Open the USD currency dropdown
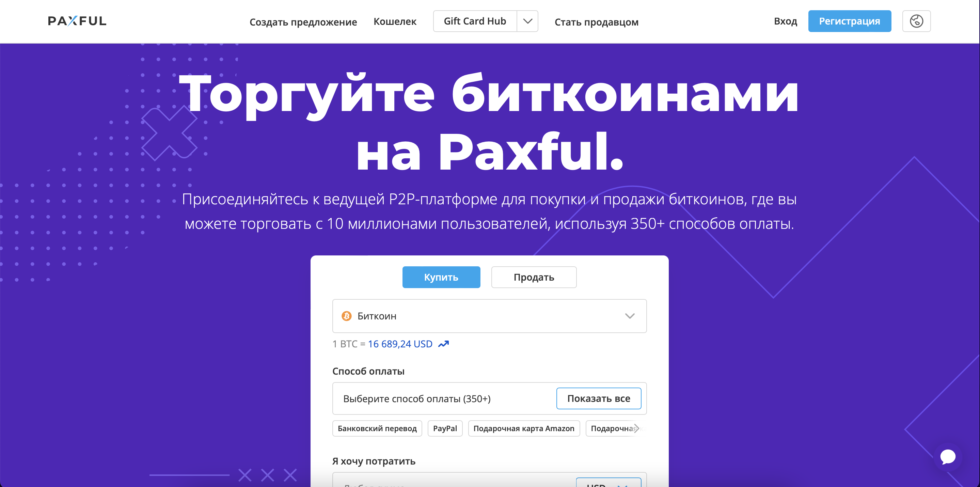This screenshot has height=487, width=980. coord(608,483)
